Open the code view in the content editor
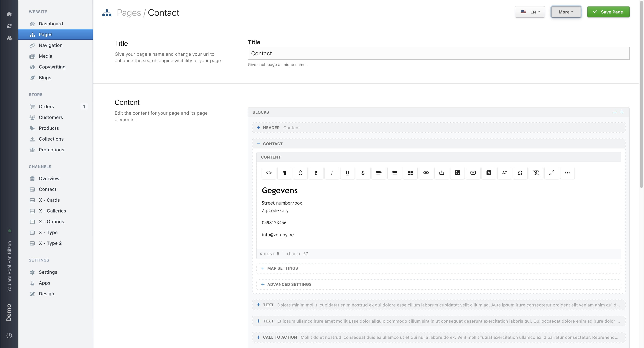Viewport: 644px width, 348px height. point(268,173)
